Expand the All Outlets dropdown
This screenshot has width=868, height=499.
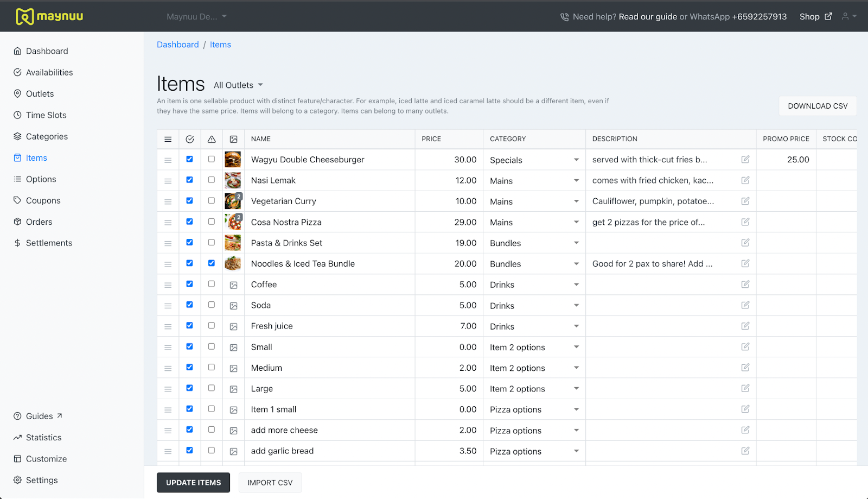coord(238,85)
